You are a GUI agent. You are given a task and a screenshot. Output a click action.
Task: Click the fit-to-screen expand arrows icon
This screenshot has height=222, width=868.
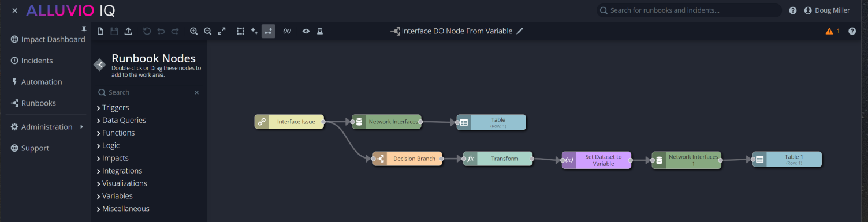click(222, 31)
